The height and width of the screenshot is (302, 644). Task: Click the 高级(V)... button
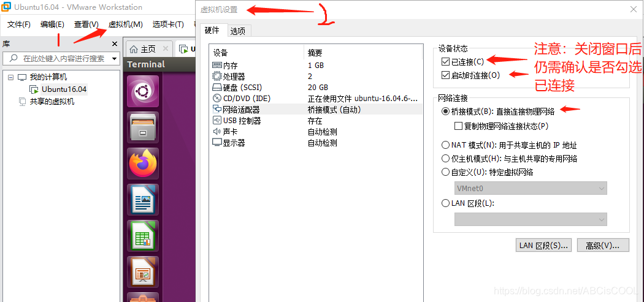click(602, 246)
